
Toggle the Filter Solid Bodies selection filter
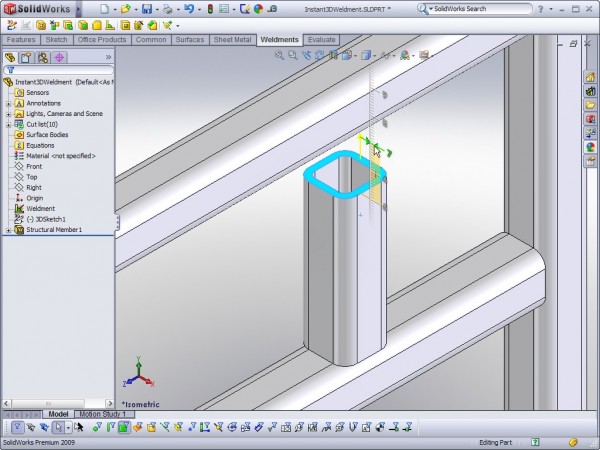pyautogui.click(x=152, y=427)
